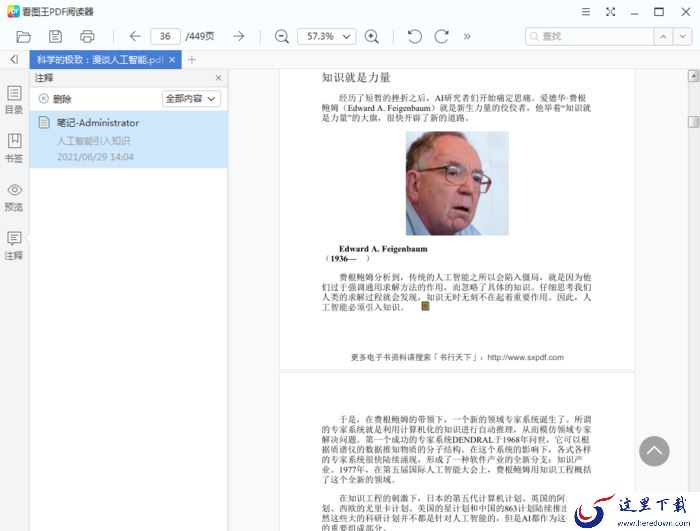Click the vertical scrollbar thumb

click(x=693, y=121)
